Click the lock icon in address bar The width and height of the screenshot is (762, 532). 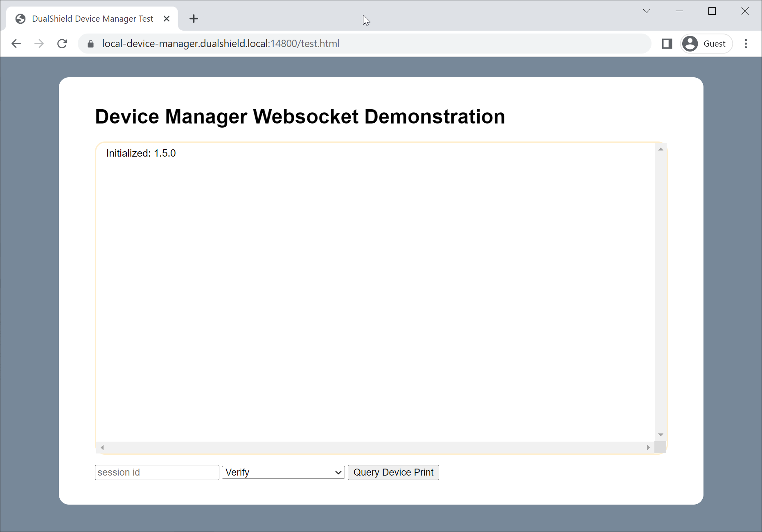[91, 44]
